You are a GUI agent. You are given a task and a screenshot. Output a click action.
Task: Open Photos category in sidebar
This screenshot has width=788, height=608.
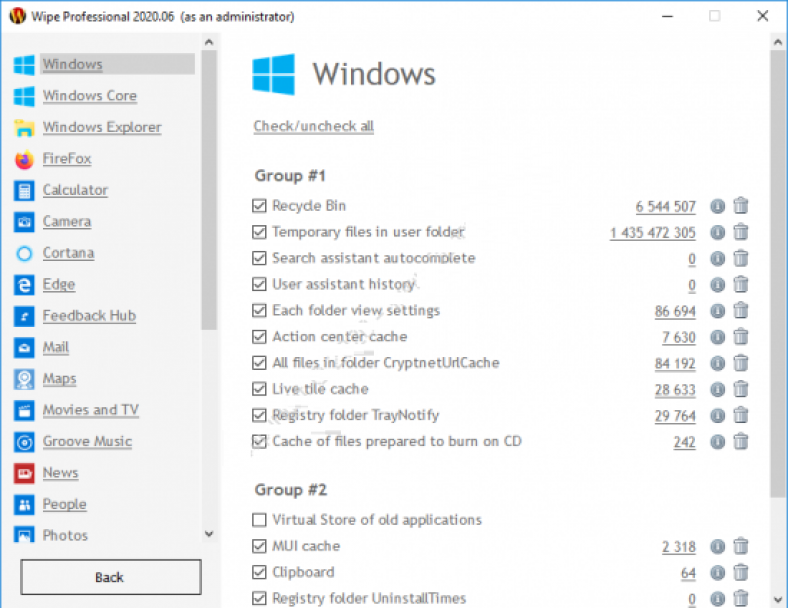65,536
